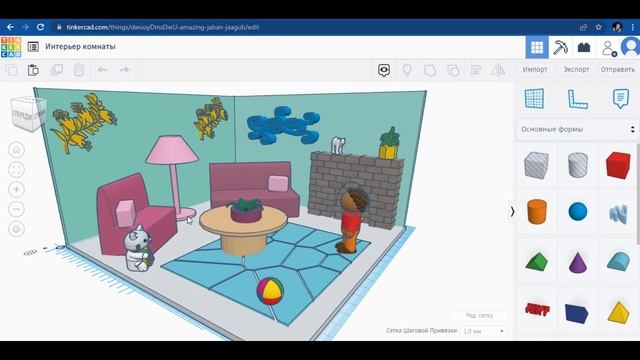This screenshot has width=640, height=360.
Task: Click the Paste toolbar icon
Action: (33, 70)
